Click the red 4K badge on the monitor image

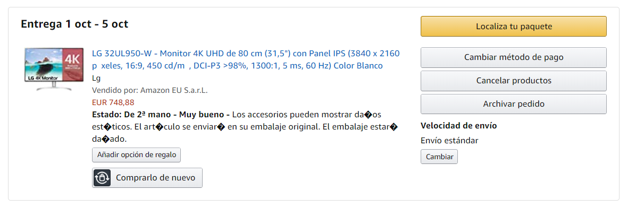[x=71, y=62]
